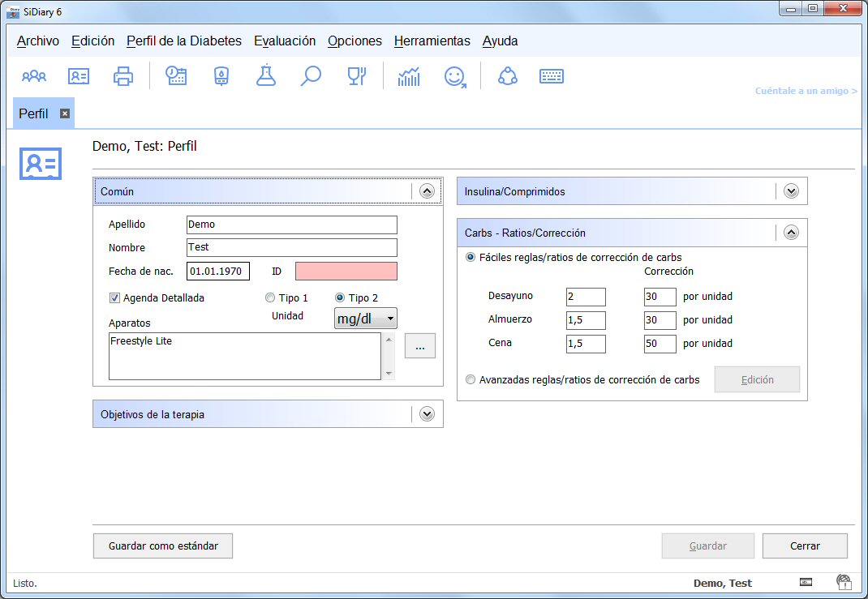Open the patient group icon in toolbar
Viewport: 868px width, 599px height.
(34, 76)
